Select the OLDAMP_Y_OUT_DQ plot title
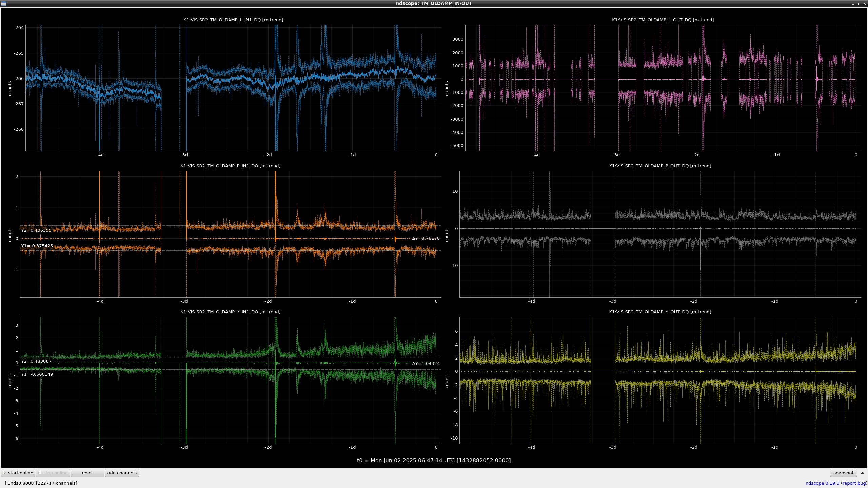Image resolution: width=868 pixels, height=488 pixels. 660,312
